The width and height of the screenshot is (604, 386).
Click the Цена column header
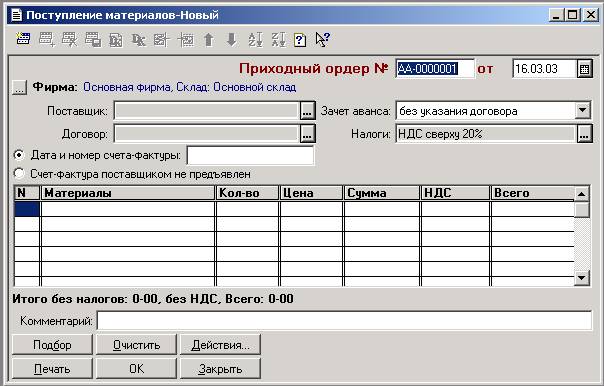311,193
